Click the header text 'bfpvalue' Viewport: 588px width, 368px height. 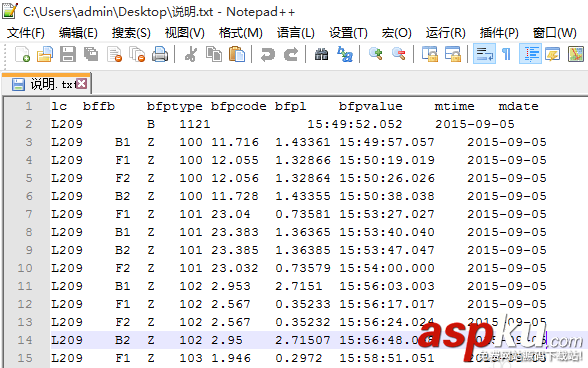(370, 107)
